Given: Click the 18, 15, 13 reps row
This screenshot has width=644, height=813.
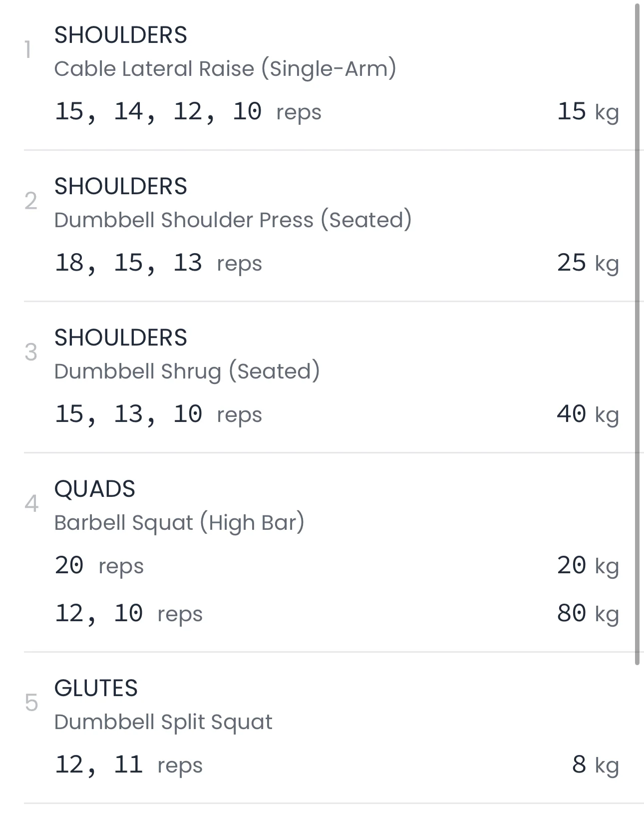Looking at the screenshot, I should [x=158, y=263].
